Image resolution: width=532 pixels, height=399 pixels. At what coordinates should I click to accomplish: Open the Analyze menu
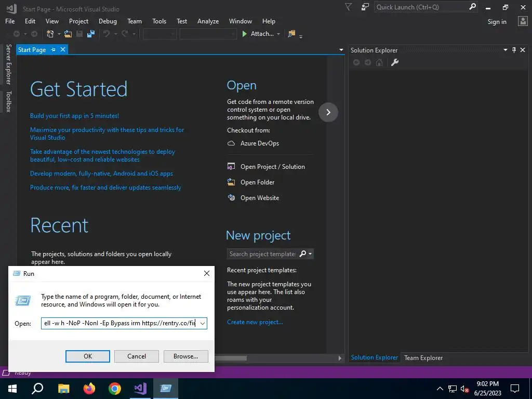208,21
